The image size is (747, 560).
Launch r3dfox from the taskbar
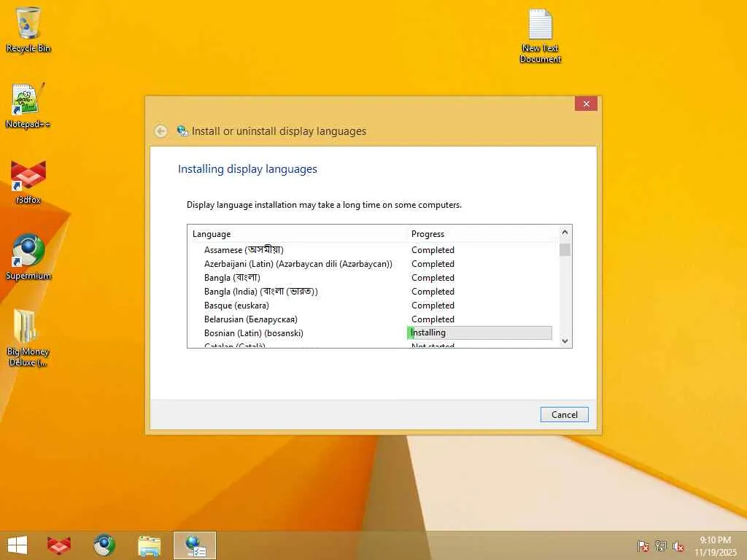pos(59,545)
